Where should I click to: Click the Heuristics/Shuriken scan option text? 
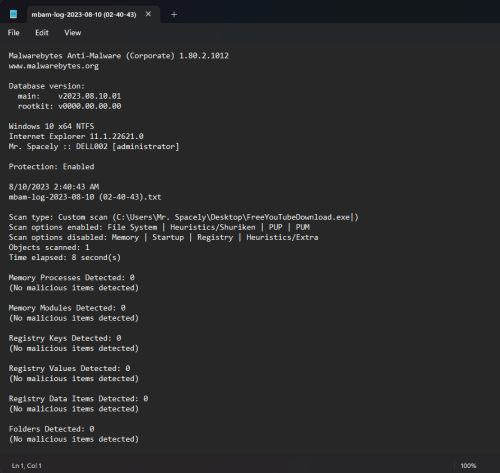click(213, 227)
